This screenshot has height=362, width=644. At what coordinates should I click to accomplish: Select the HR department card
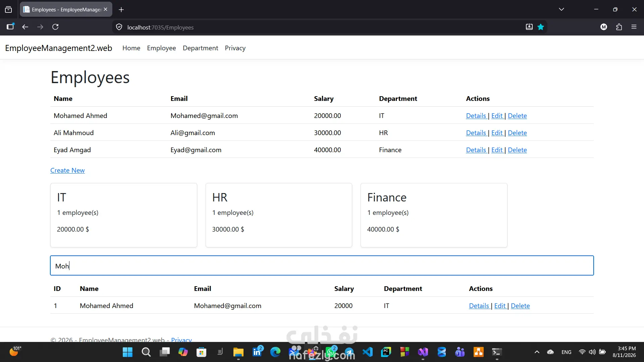[x=279, y=215]
